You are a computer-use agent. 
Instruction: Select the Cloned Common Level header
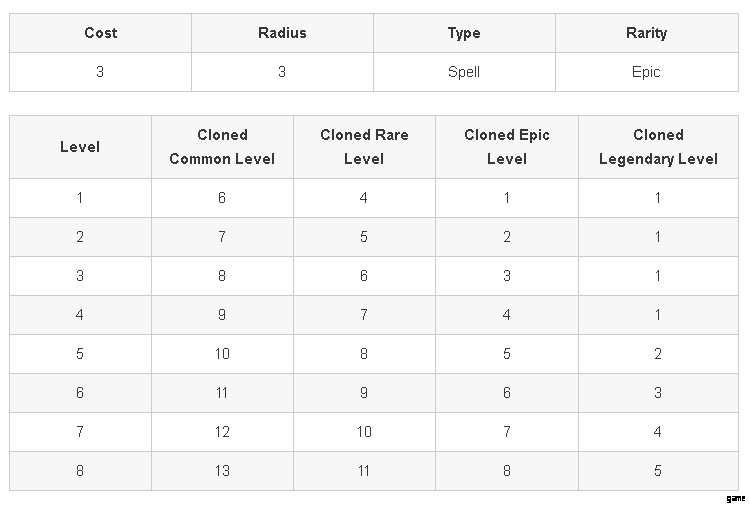click(222, 147)
